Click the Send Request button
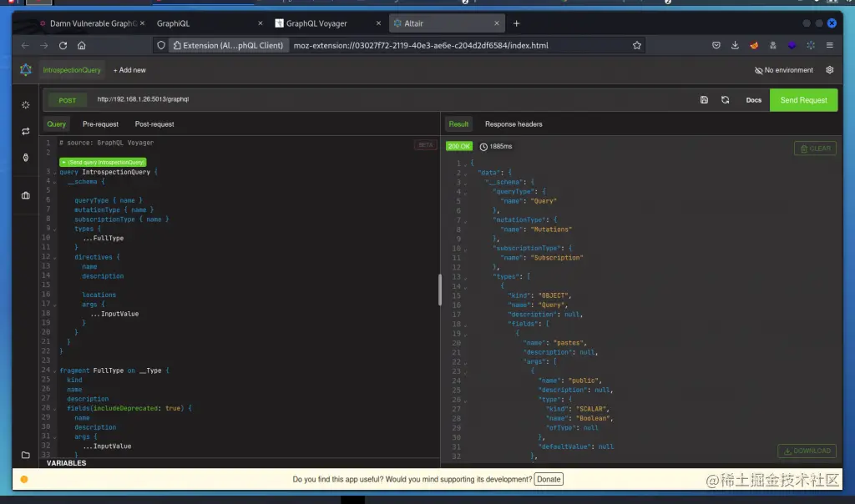Viewport: 855px width, 504px height. coord(803,100)
